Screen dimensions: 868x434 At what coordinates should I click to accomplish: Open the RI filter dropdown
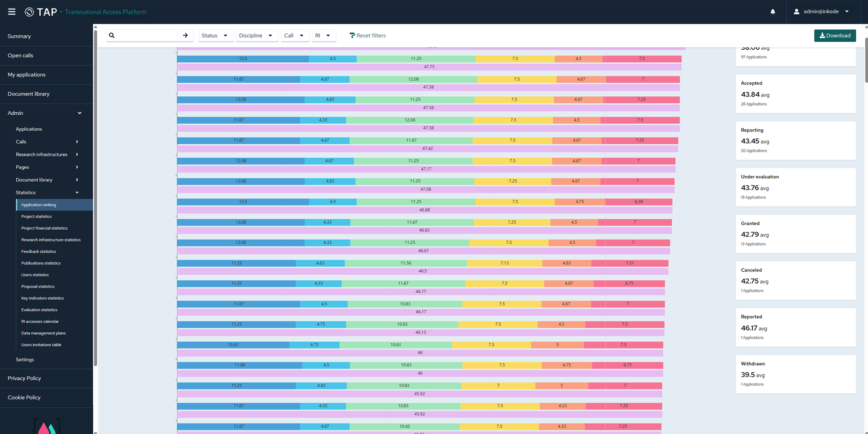click(x=323, y=35)
